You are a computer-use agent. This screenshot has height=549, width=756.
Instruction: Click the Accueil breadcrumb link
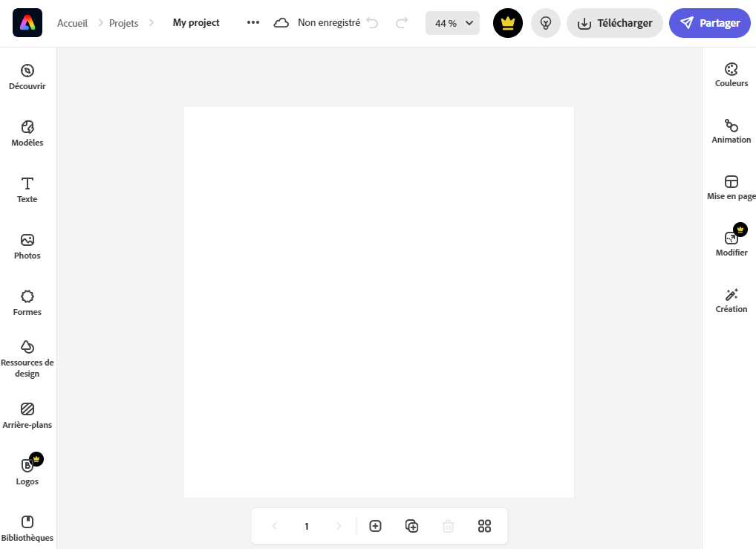(72, 23)
